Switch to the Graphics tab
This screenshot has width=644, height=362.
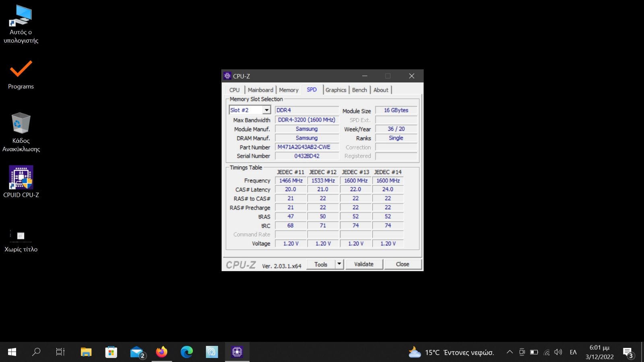[336, 90]
